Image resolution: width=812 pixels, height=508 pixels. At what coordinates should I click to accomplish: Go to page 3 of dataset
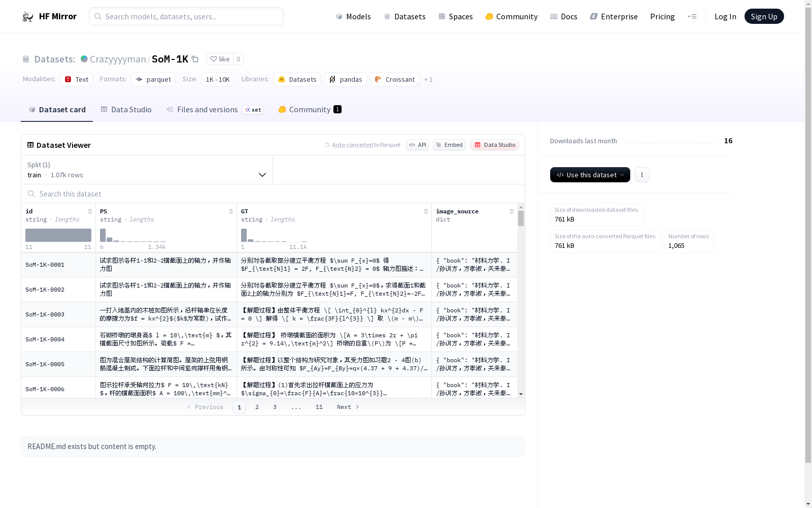tap(275, 407)
